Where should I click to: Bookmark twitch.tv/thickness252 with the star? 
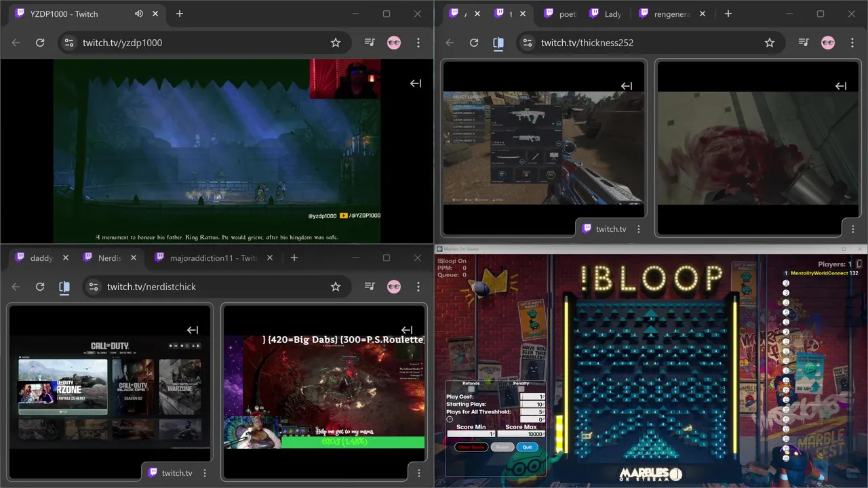769,43
